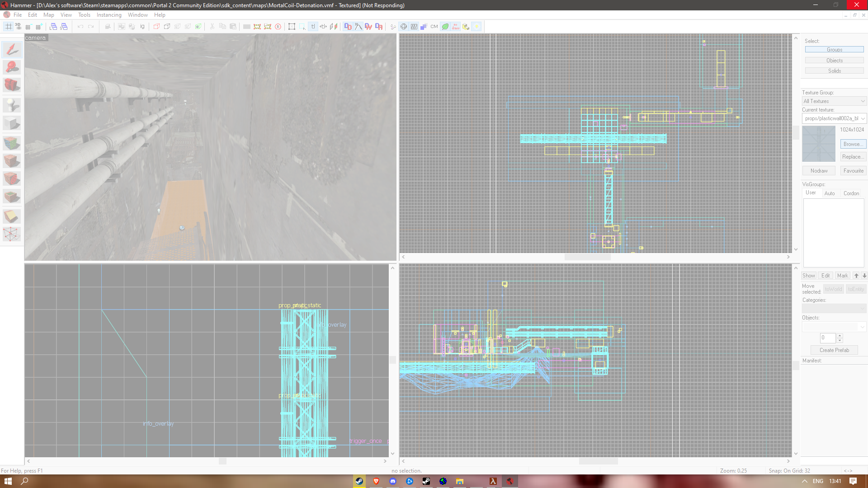The width and height of the screenshot is (868, 488).
Task: Activate the Magnify tool
Action: click(12, 67)
